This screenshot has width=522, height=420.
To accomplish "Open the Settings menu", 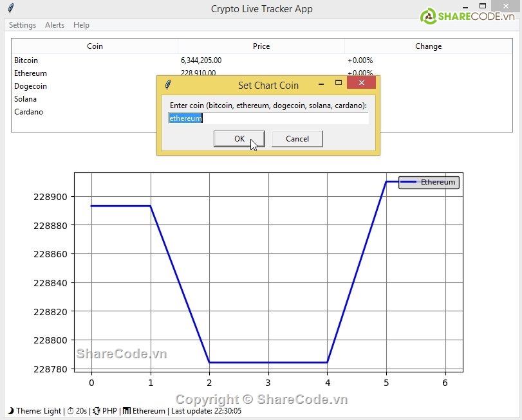I will 23,25.
